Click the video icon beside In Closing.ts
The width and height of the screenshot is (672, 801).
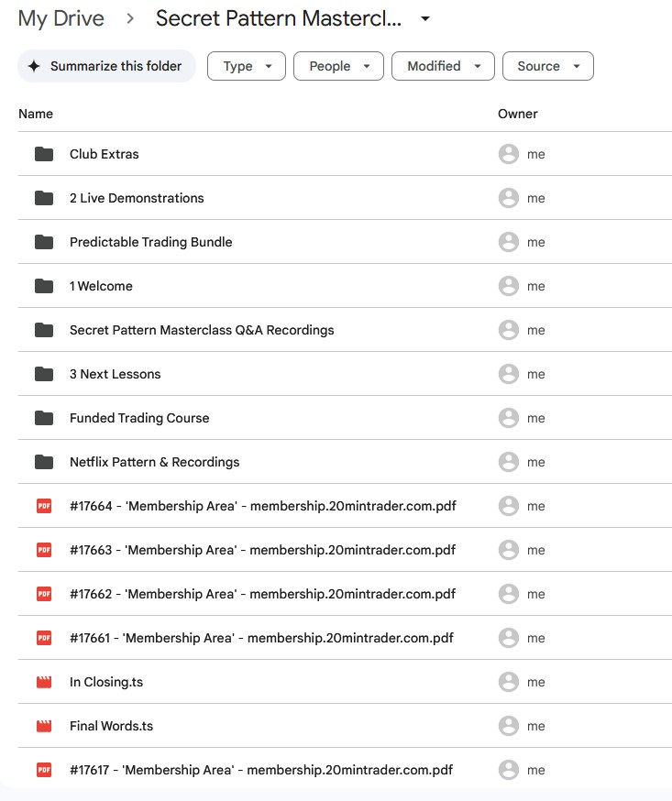[44, 682]
